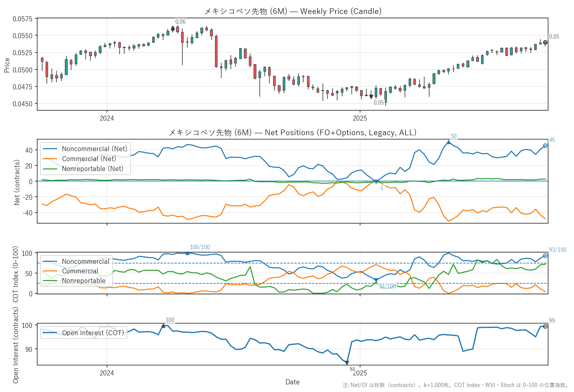Click the Open Interest (COT) legend entry
This screenshot has width=574, height=392.
93,333
